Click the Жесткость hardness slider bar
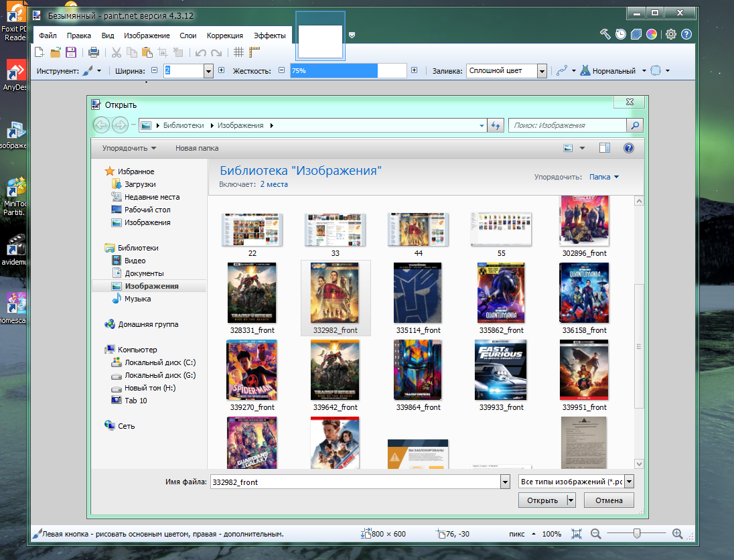Screen dimensions: 734x560 (x=348, y=71)
